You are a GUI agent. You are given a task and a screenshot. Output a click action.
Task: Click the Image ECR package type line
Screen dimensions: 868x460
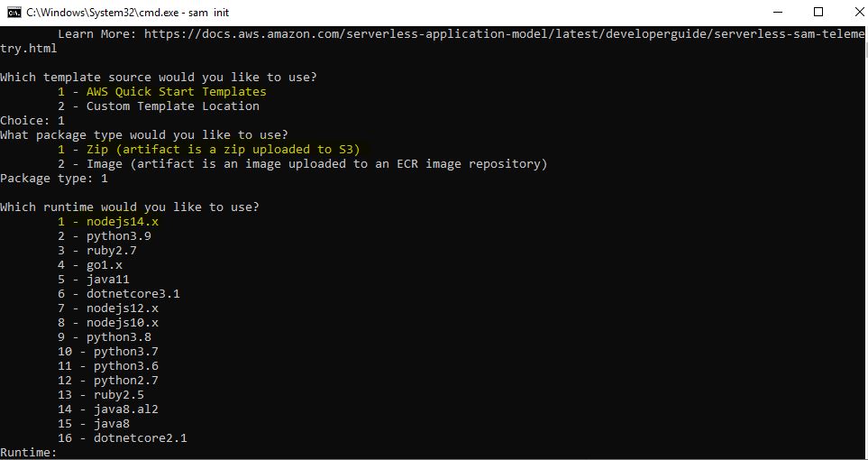tap(302, 164)
